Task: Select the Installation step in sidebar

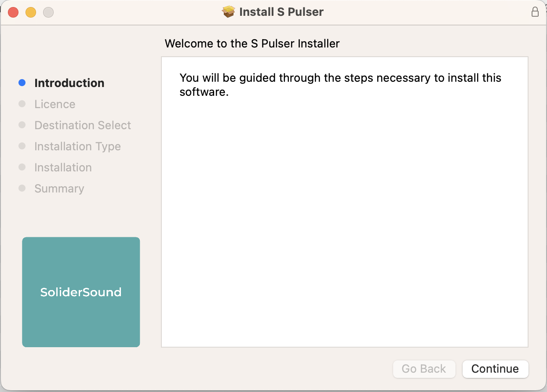Action: click(x=63, y=167)
